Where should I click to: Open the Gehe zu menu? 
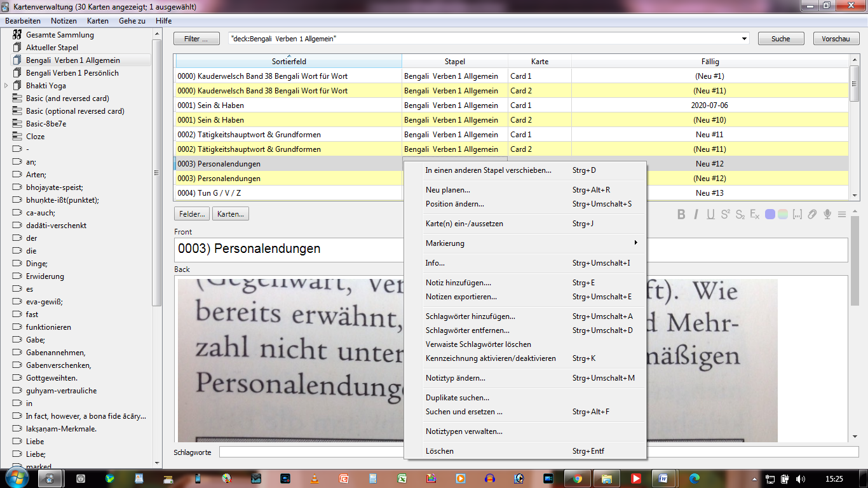click(x=132, y=21)
